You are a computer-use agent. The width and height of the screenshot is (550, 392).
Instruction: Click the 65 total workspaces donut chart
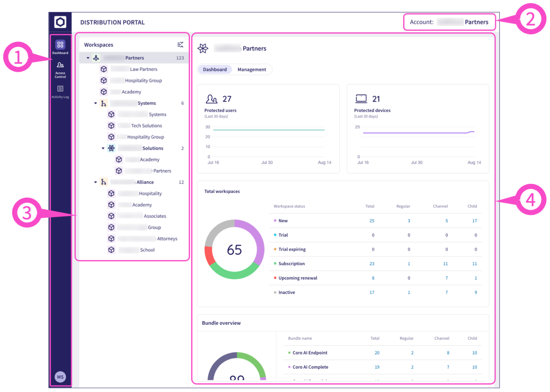coord(234,249)
